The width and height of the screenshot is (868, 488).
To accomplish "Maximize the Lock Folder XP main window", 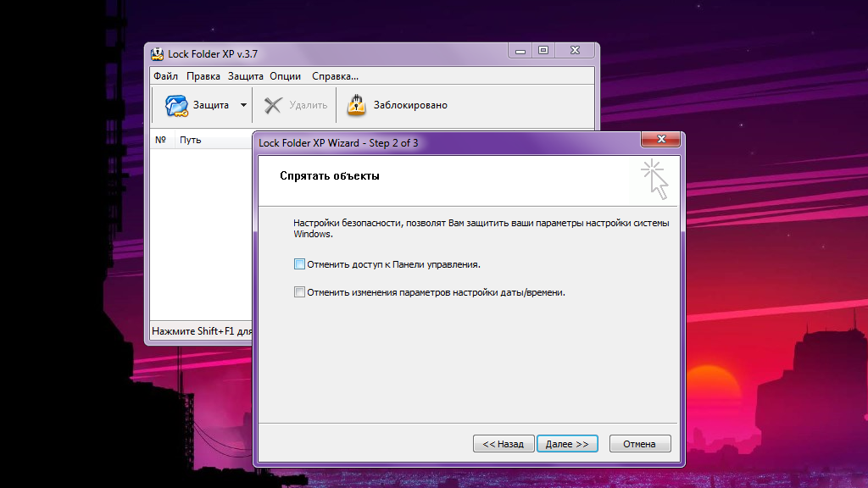I will coord(543,51).
